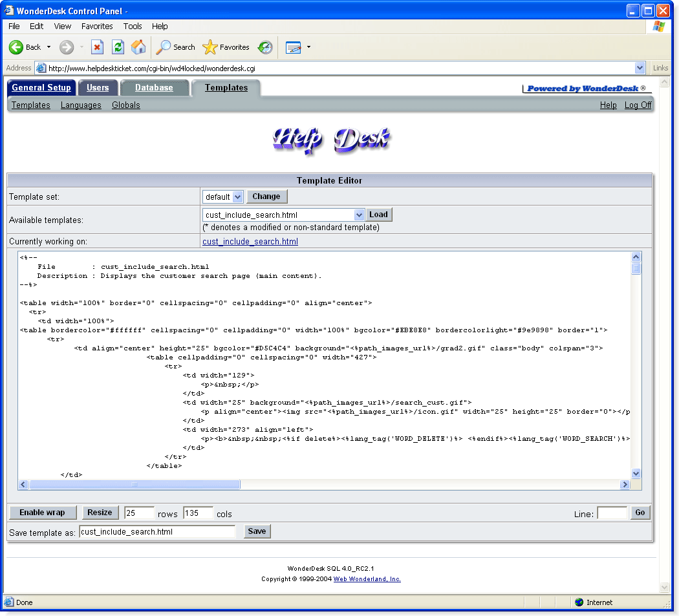Open the File menu
This screenshot has height=616, width=679.
[x=14, y=27]
